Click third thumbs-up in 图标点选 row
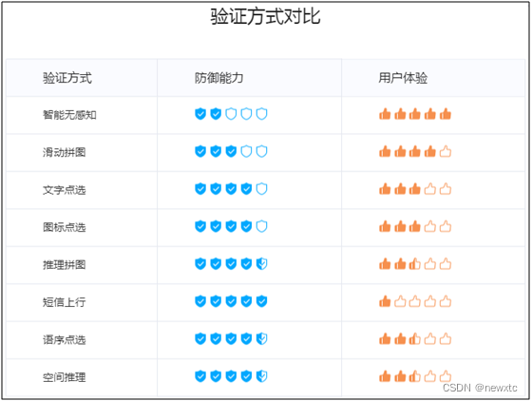Screen dimensions: 532x401 pyautogui.click(x=415, y=226)
